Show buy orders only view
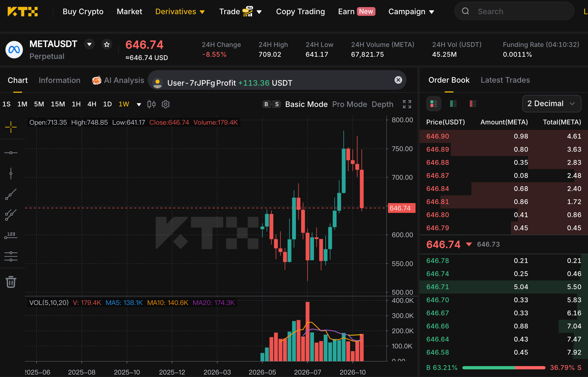Image resolution: width=588 pixels, height=377 pixels. [x=453, y=104]
